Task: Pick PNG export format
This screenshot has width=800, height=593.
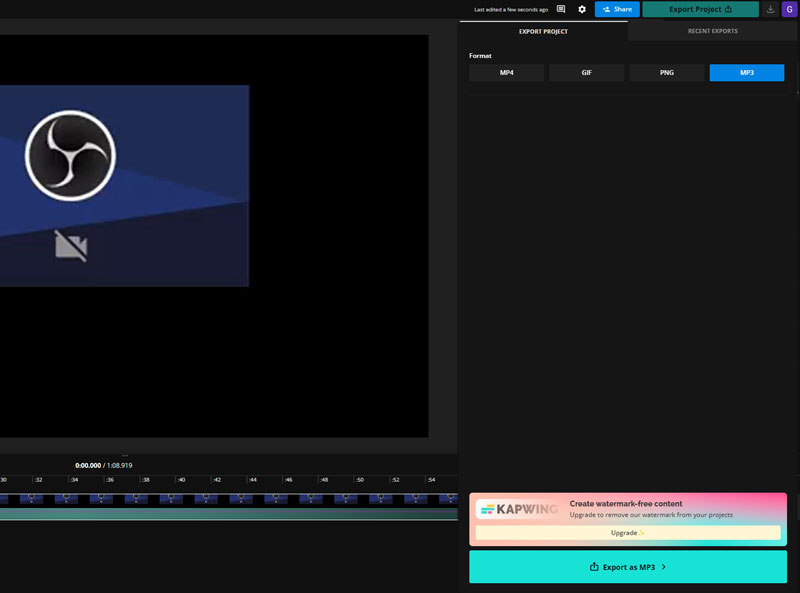Action: pos(666,73)
